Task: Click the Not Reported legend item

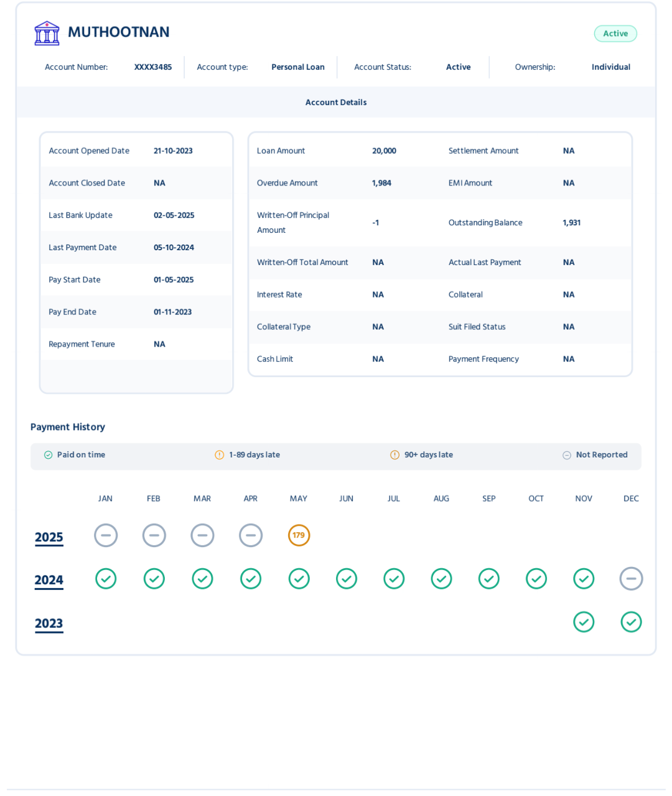Action: coord(595,455)
